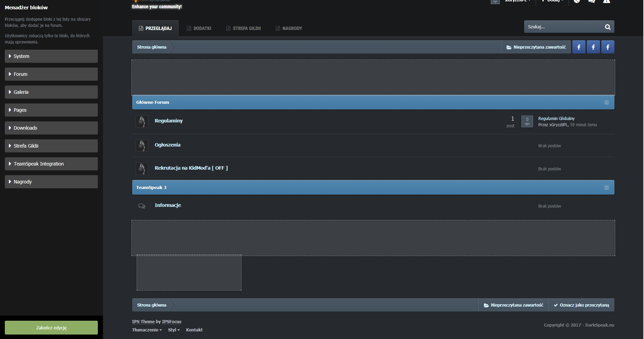The image size is (644, 339).
Task: Expand the System block group
Action: point(51,56)
